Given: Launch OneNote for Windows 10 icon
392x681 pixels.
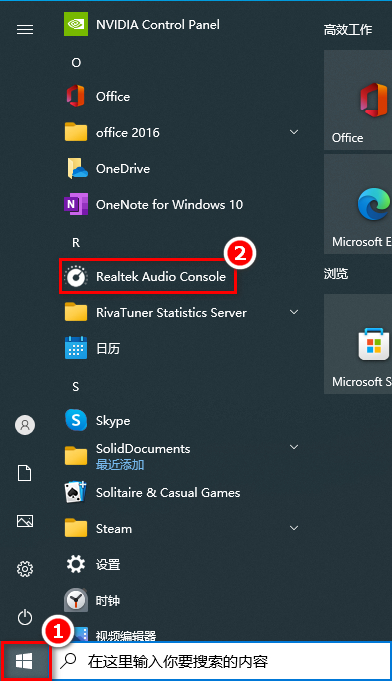Looking at the screenshot, I should 76,204.
